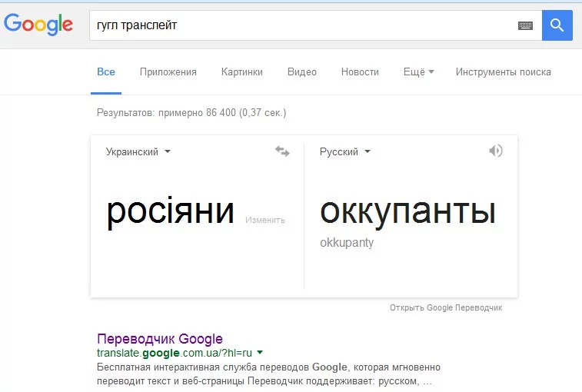Open the green URL dropdown arrow
The height and width of the screenshot is (392, 582).
[x=260, y=353]
